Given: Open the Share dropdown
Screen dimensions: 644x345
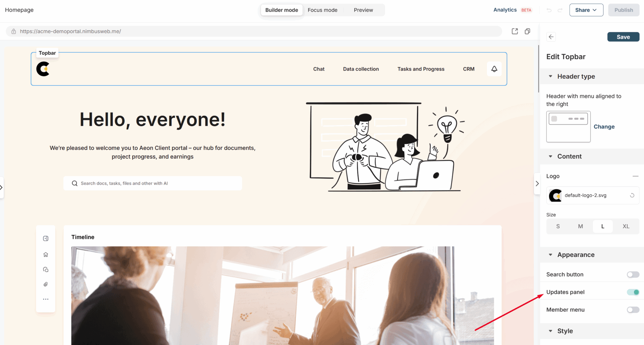Looking at the screenshot, I should pos(586,10).
